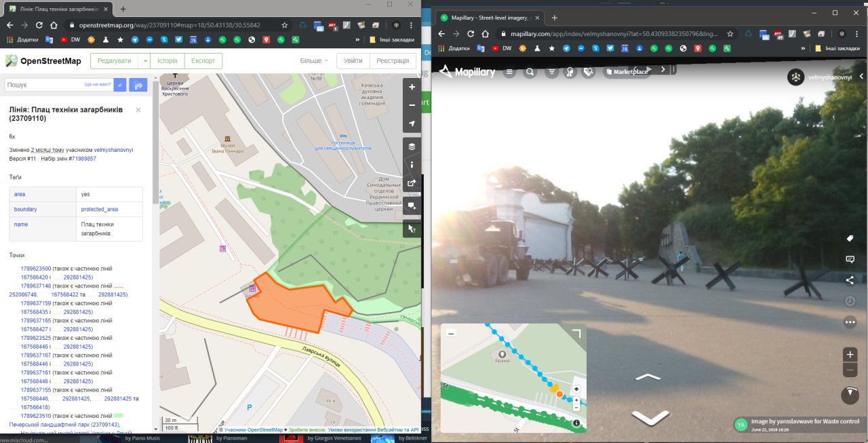
Task: Show minimap attribution info
Action: tap(576, 423)
